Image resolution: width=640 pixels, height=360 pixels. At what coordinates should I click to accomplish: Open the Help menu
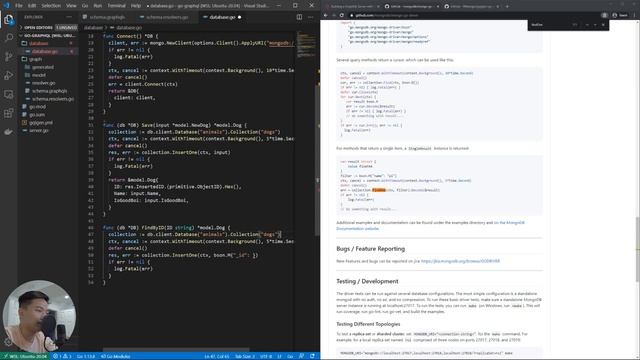point(136,6)
